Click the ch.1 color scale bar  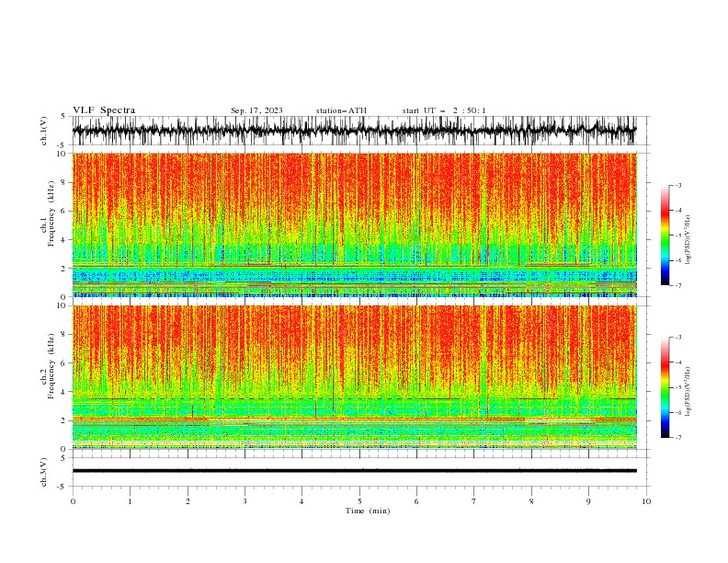pos(665,236)
